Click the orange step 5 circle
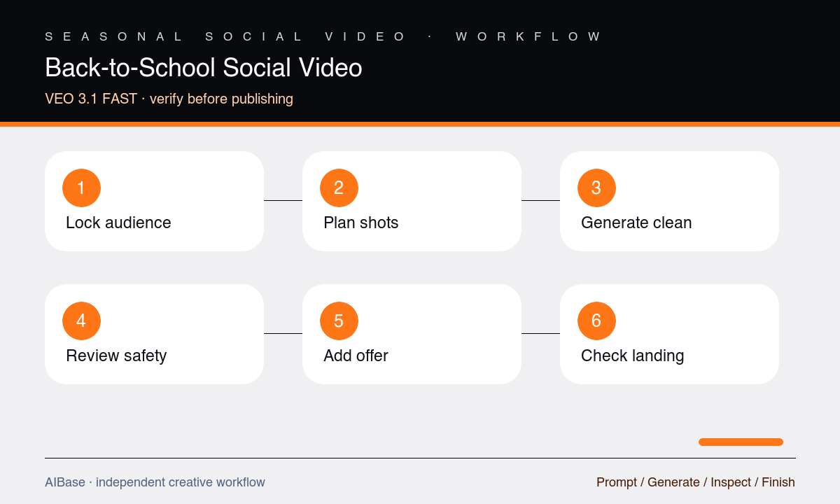 pyautogui.click(x=339, y=321)
